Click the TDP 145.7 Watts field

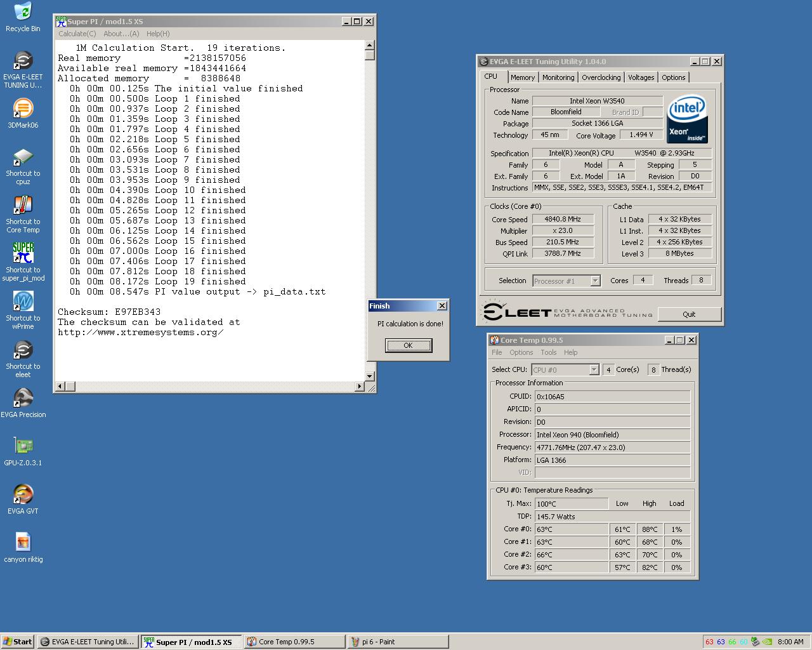click(612, 516)
